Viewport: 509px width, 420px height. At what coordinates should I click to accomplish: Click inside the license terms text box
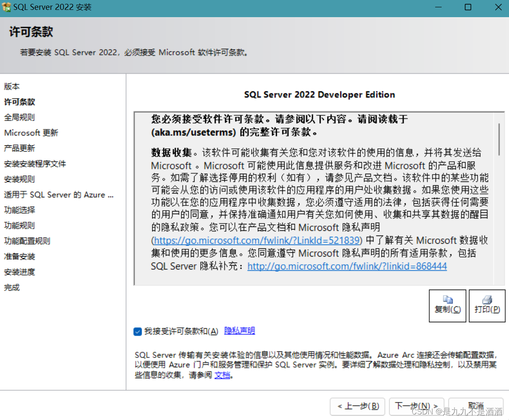pos(319,199)
